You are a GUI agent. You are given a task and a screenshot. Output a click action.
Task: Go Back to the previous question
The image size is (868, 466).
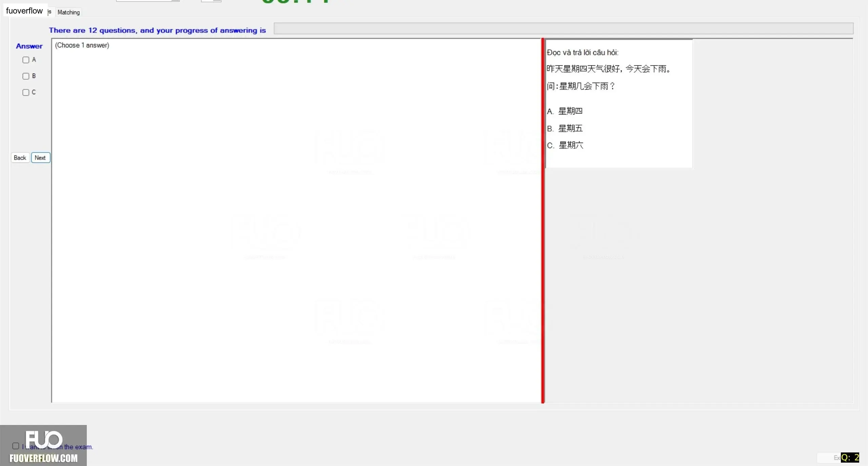pos(20,158)
